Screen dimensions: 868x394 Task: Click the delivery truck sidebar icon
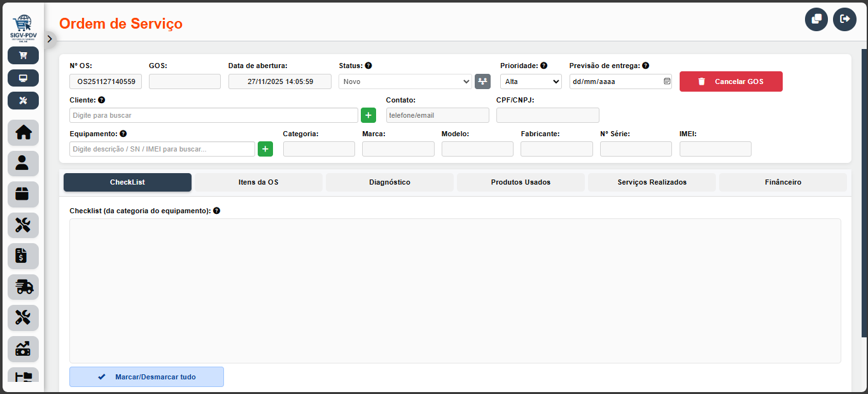(x=23, y=287)
